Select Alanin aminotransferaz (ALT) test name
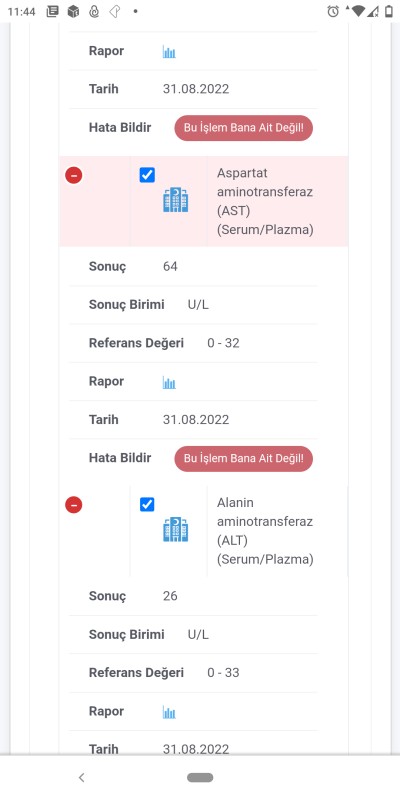Image resolution: width=400 pixels, height=800 pixels. pyautogui.click(x=265, y=531)
